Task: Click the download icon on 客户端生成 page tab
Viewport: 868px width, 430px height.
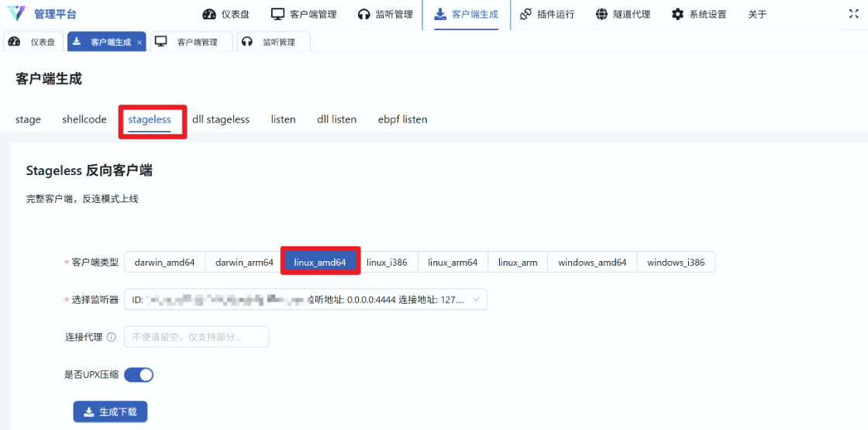Action: click(x=77, y=42)
